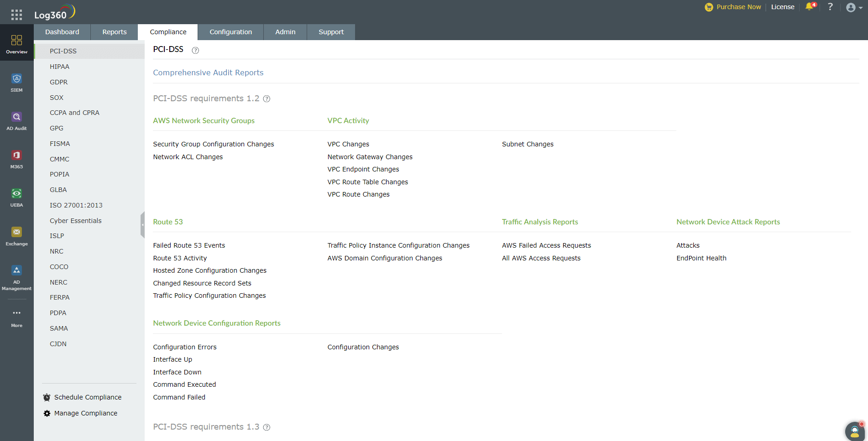868x441 pixels.
Task: Select HIPAA in the compliance list
Action: point(59,67)
